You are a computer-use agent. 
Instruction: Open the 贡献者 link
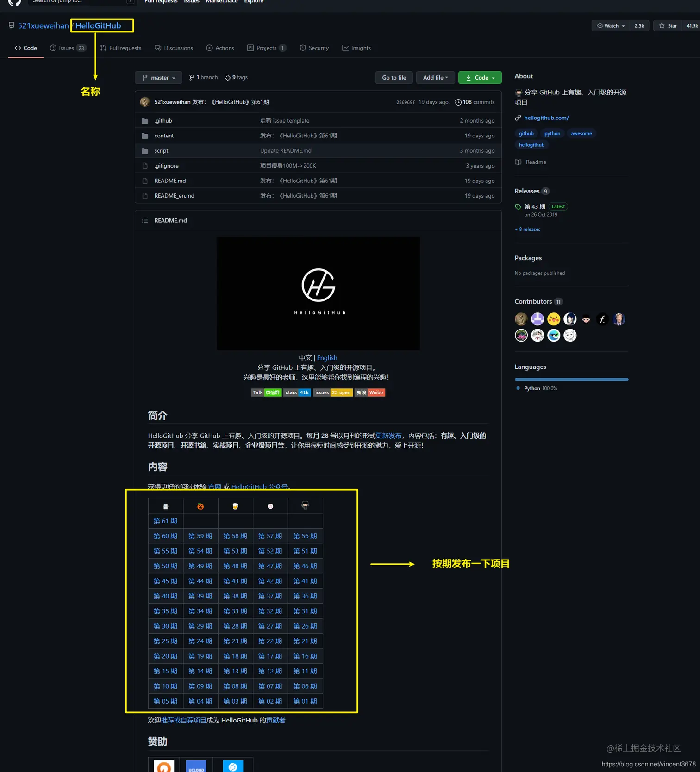coord(276,720)
